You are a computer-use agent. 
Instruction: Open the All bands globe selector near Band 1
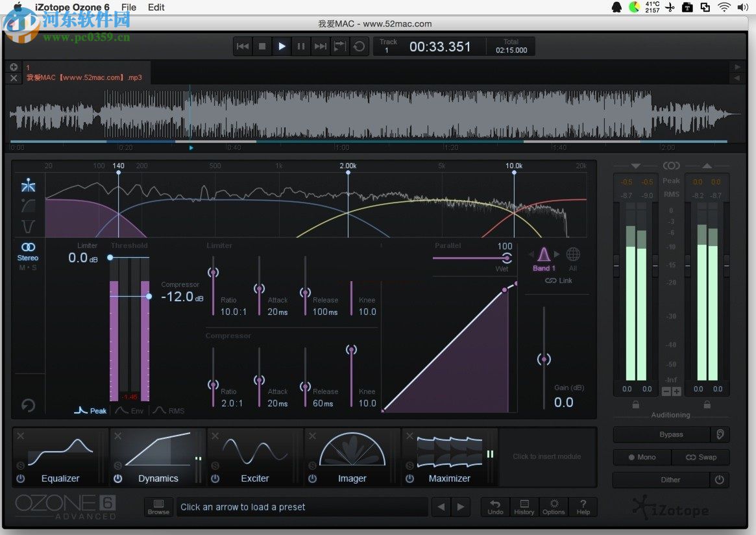click(574, 255)
